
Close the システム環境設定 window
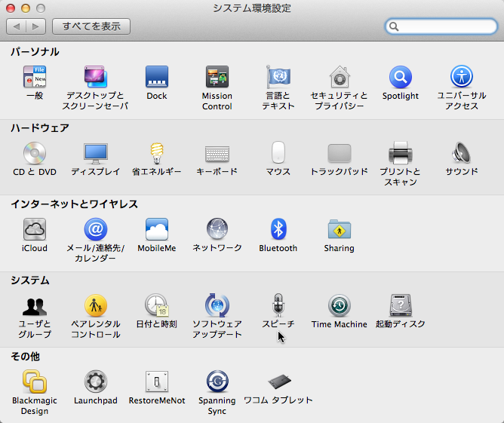tap(11, 8)
